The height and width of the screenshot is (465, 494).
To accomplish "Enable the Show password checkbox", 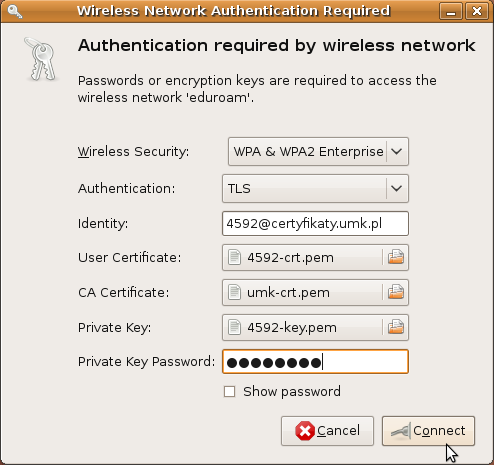I will [x=229, y=392].
